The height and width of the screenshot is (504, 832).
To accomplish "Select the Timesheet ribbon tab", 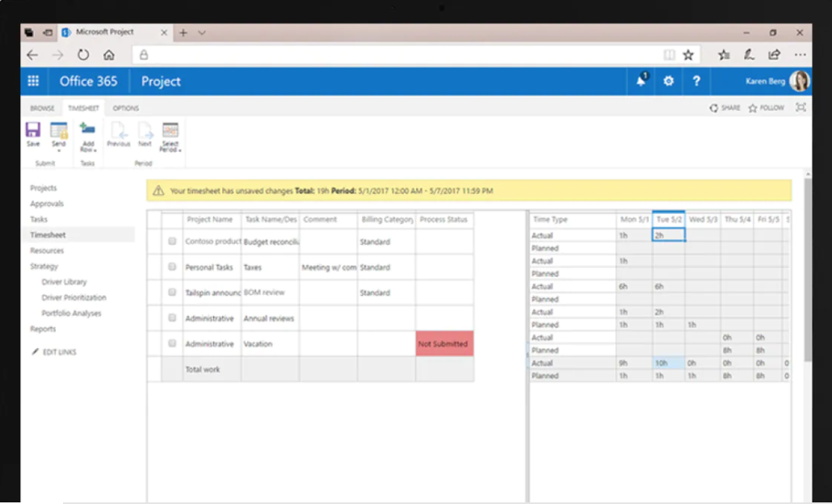I will tap(83, 108).
